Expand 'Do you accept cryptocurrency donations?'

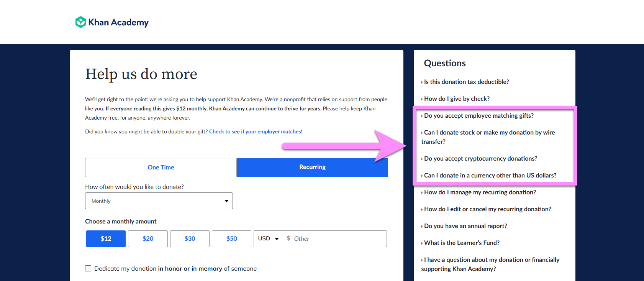pyautogui.click(x=479, y=159)
